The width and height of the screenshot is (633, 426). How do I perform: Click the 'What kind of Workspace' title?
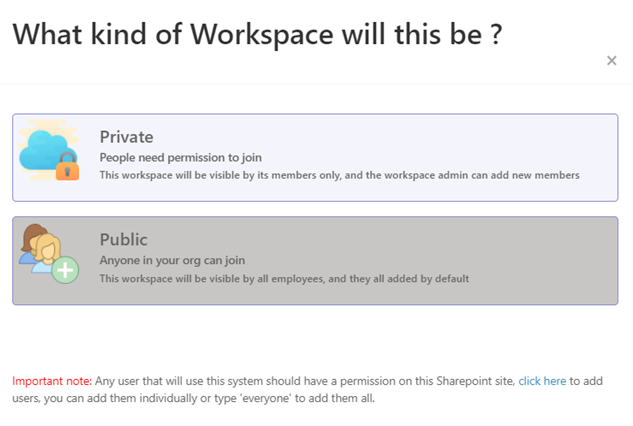tap(257, 34)
